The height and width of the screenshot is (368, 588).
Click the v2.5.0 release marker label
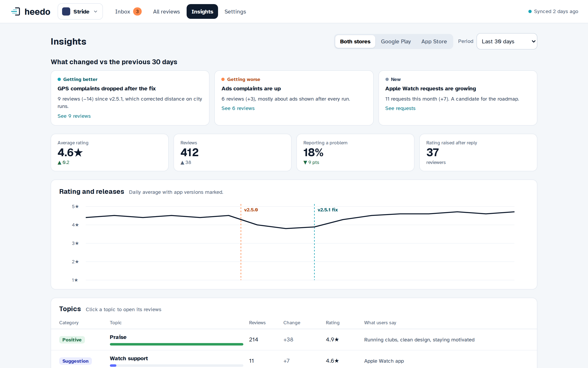click(251, 210)
